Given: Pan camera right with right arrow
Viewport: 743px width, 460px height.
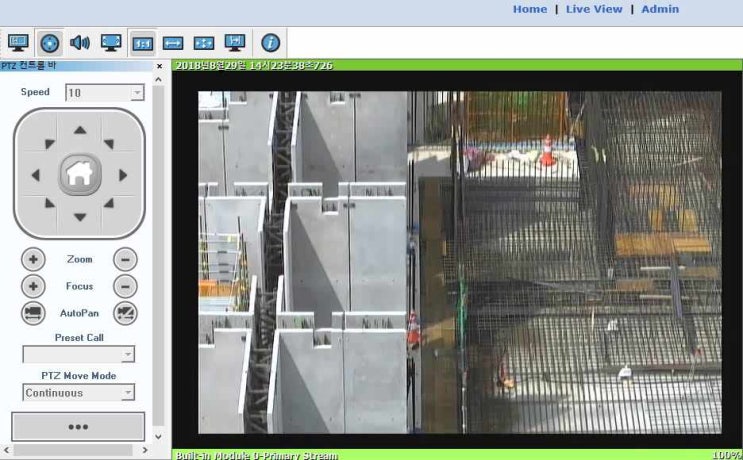Looking at the screenshot, I should pyautogui.click(x=123, y=175).
